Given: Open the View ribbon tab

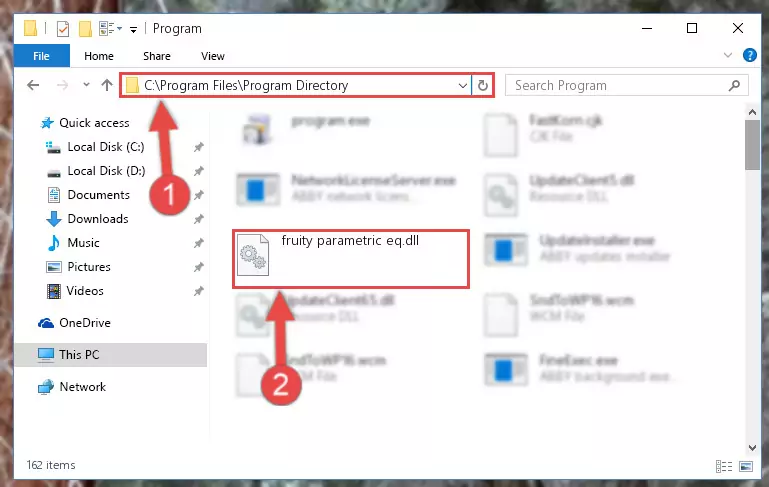Looking at the screenshot, I should coord(213,56).
